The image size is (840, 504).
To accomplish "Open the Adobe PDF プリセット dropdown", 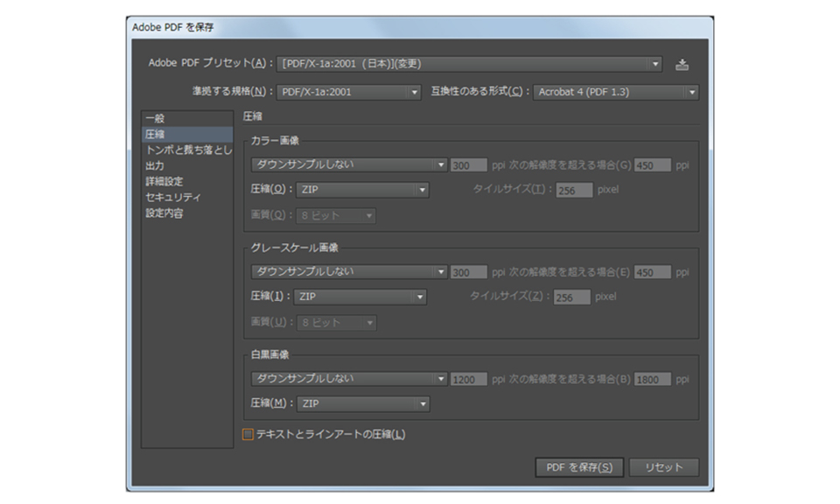I will point(469,64).
